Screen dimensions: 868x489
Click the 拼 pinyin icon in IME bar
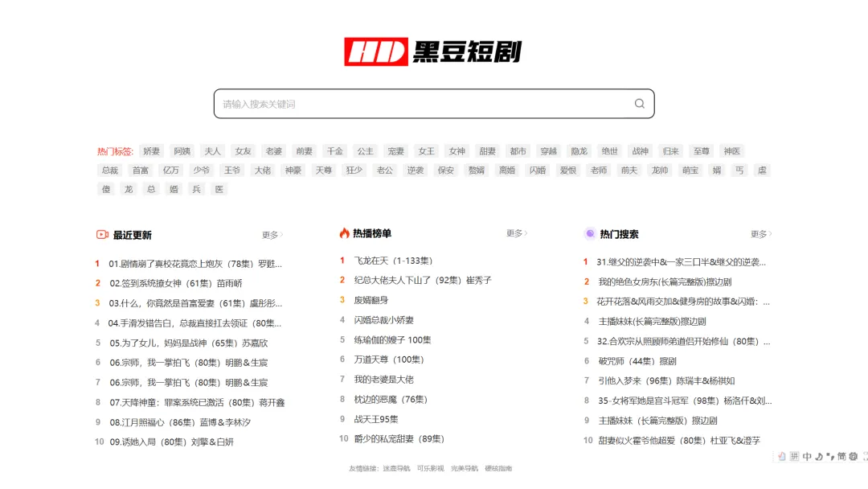[794, 456]
